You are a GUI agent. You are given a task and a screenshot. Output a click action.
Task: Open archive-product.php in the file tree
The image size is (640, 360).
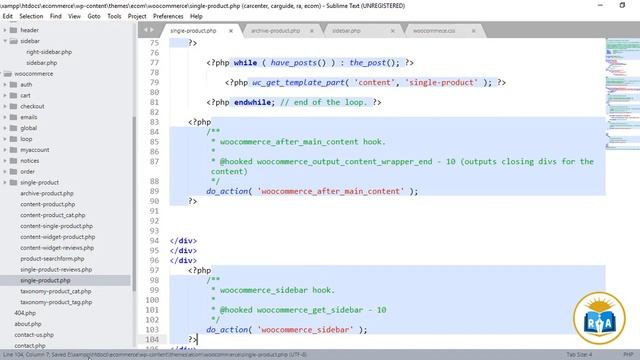pos(47,193)
